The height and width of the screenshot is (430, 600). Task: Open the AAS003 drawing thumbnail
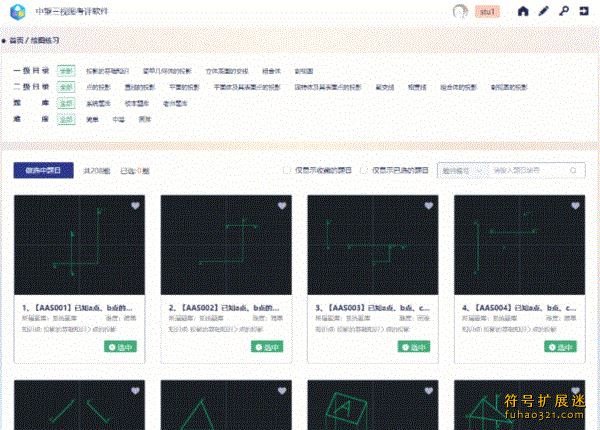(x=373, y=245)
